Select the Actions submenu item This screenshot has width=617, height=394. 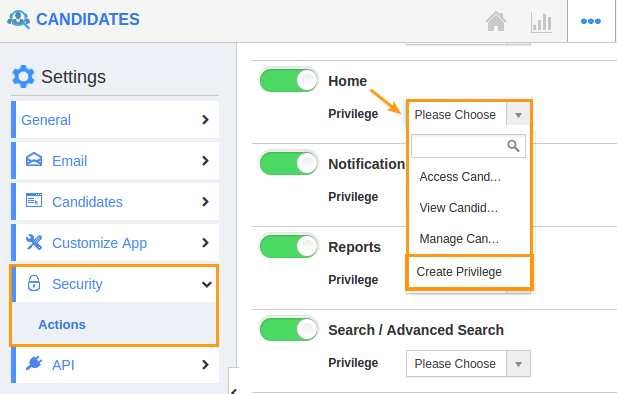(x=62, y=325)
